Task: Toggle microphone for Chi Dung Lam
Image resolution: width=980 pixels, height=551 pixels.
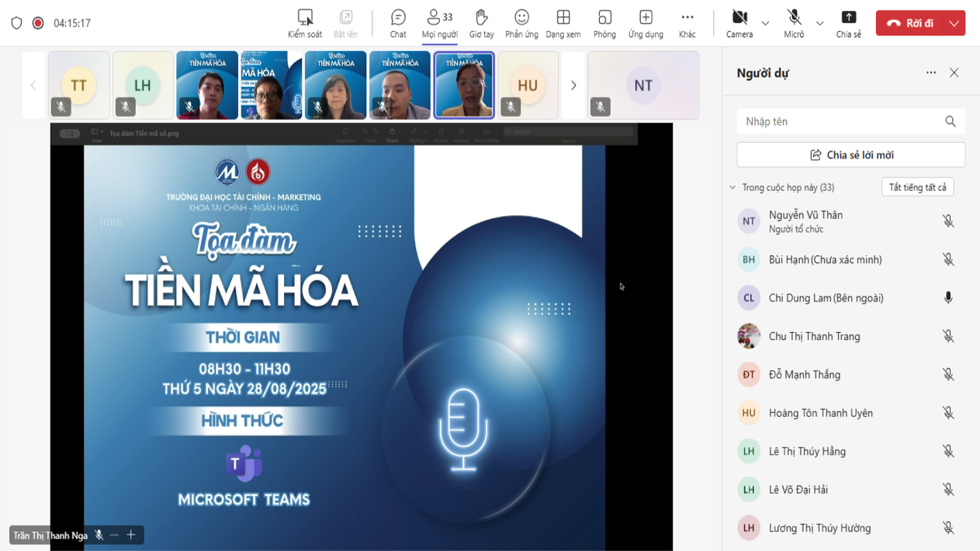Action: pyautogui.click(x=947, y=298)
